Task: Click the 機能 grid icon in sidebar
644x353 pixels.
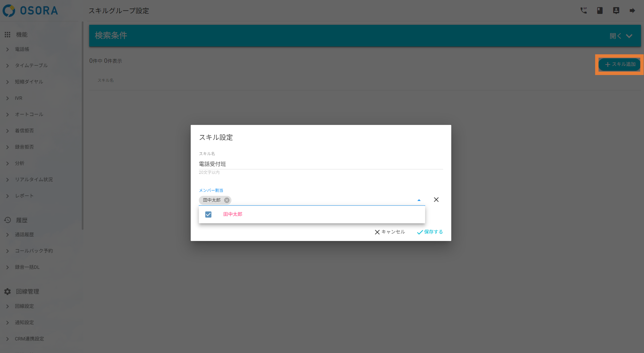Action: tap(7, 35)
